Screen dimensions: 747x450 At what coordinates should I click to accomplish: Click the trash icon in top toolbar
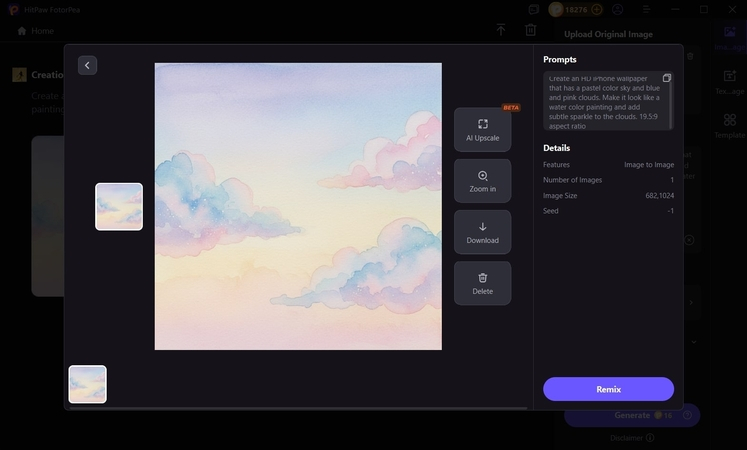[530, 30]
